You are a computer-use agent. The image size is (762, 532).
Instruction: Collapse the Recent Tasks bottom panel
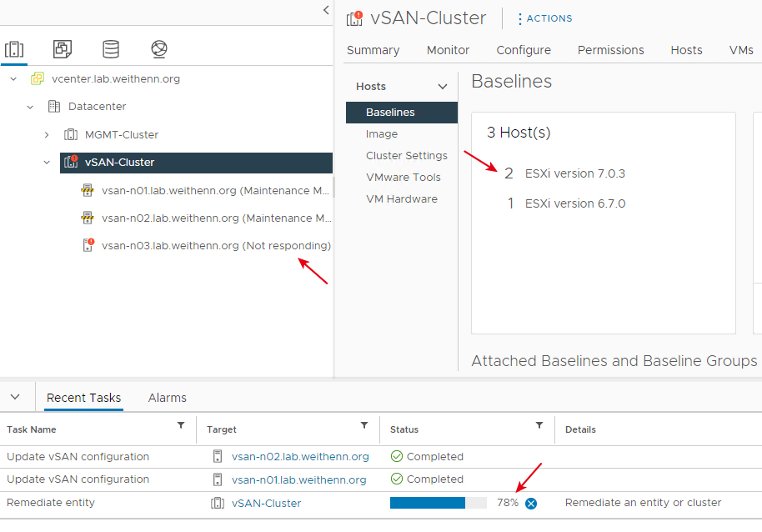[x=15, y=396]
